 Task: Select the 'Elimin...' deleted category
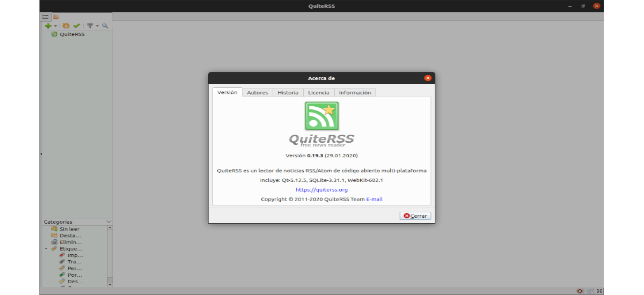(66, 242)
